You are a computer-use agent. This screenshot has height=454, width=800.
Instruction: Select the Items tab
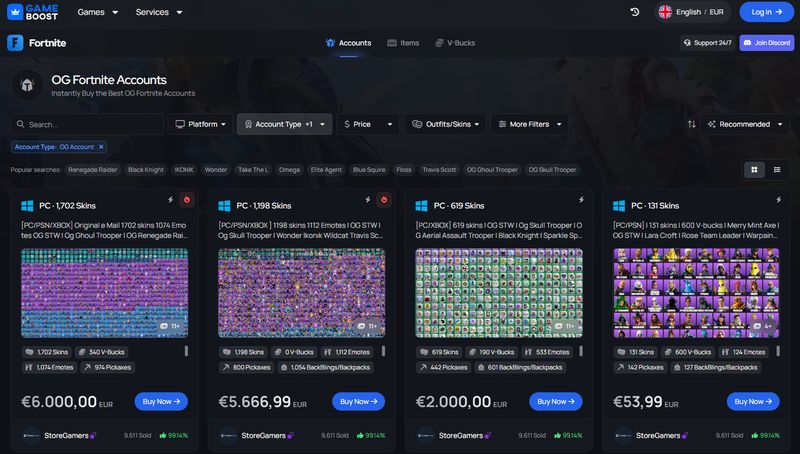pos(403,43)
